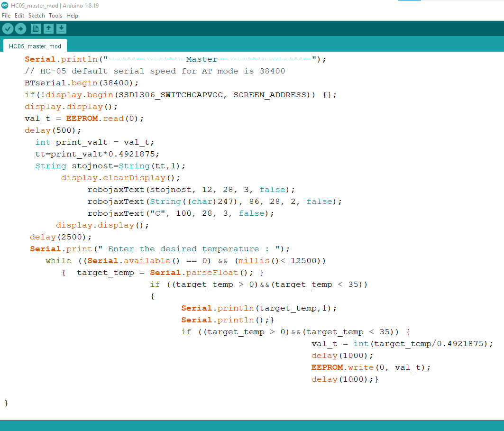Click the robojaxText("C", 100, 28, 3, false) line

(x=181, y=213)
